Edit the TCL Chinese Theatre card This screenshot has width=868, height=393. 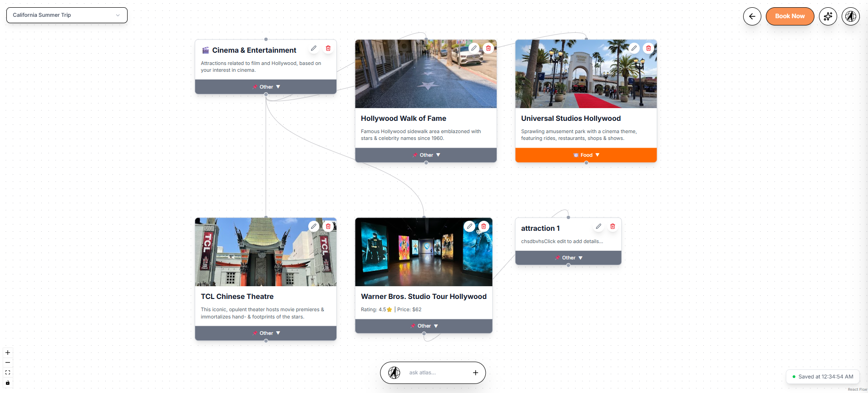[314, 226]
